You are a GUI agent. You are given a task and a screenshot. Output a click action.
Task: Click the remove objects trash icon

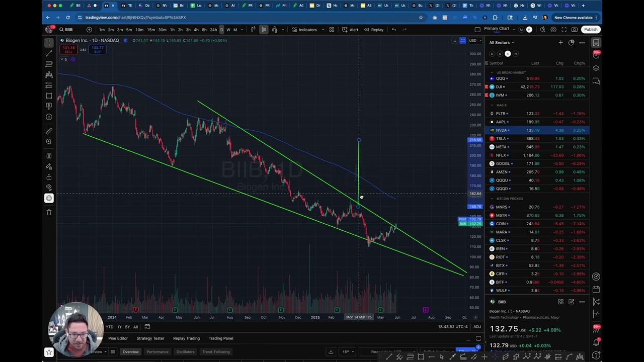[49, 212]
